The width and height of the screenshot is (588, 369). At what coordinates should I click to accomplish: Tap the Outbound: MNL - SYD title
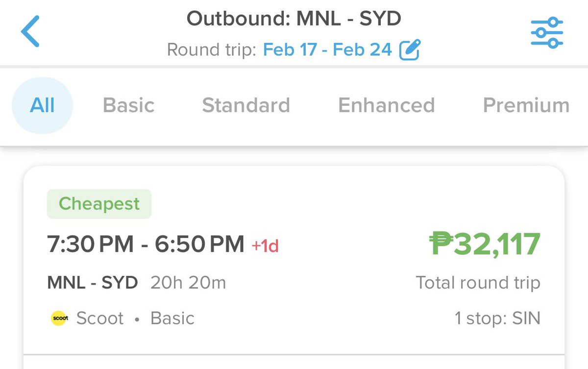pyautogui.click(x=294, y=19)
